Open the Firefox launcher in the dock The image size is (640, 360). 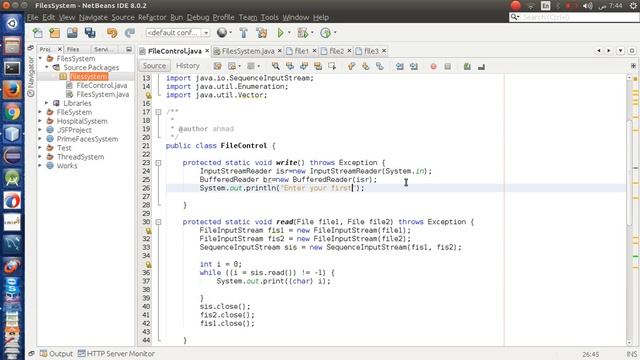pyautogui.click(x=12, y=90)
